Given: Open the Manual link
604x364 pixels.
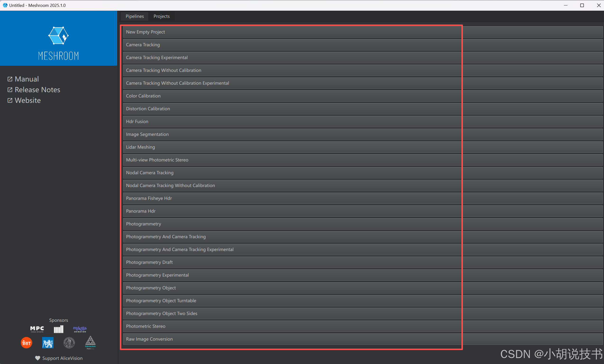Looking at the screenshot, I should (x=27, y=79).
